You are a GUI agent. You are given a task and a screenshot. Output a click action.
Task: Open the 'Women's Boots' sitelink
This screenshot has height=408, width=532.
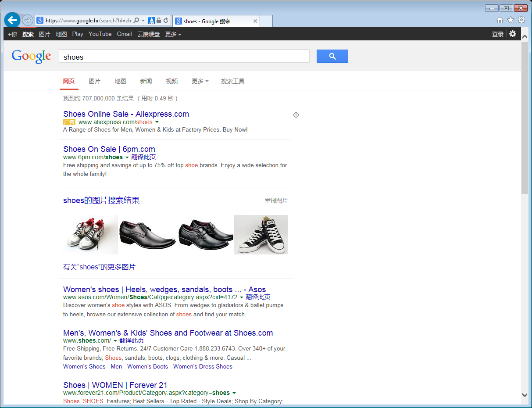(147, 367)
